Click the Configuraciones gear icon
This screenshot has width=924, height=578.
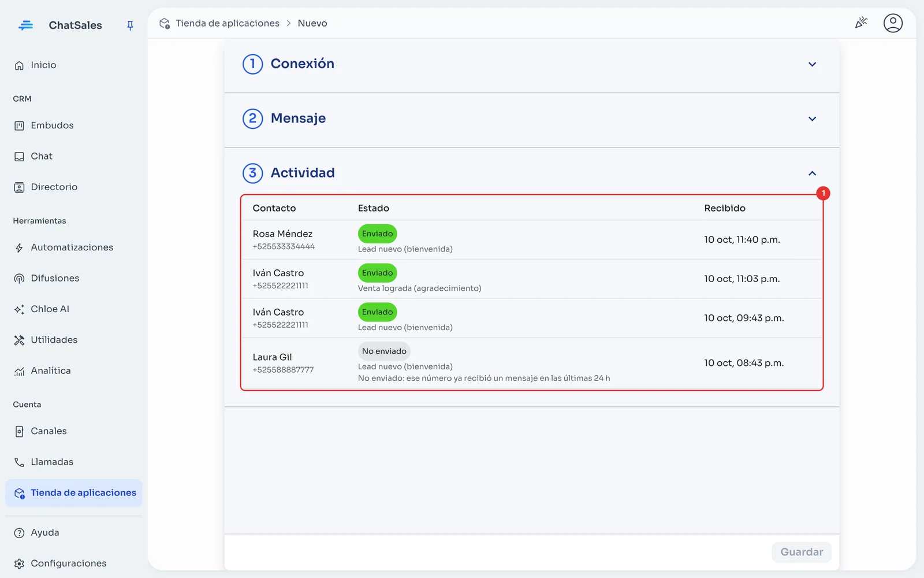click(19, 564)
